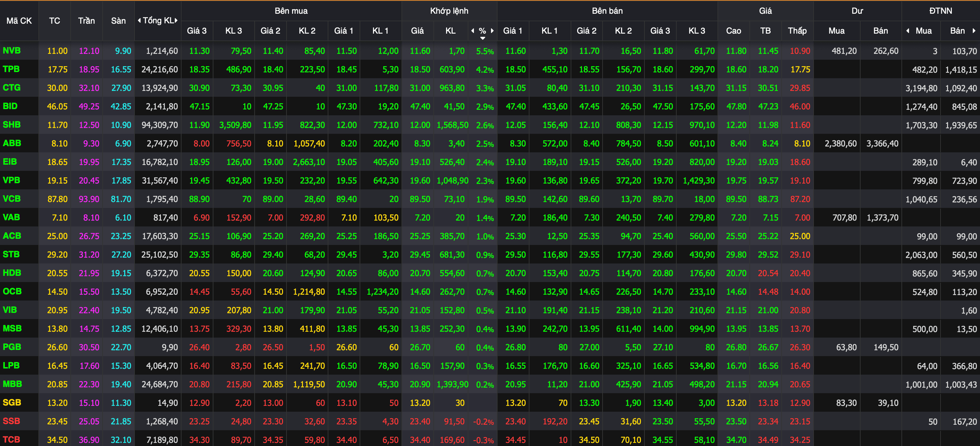Click ABB Dư Mua value 2,380,60
The width and height of the screenshot is (980, 446).
841,144
